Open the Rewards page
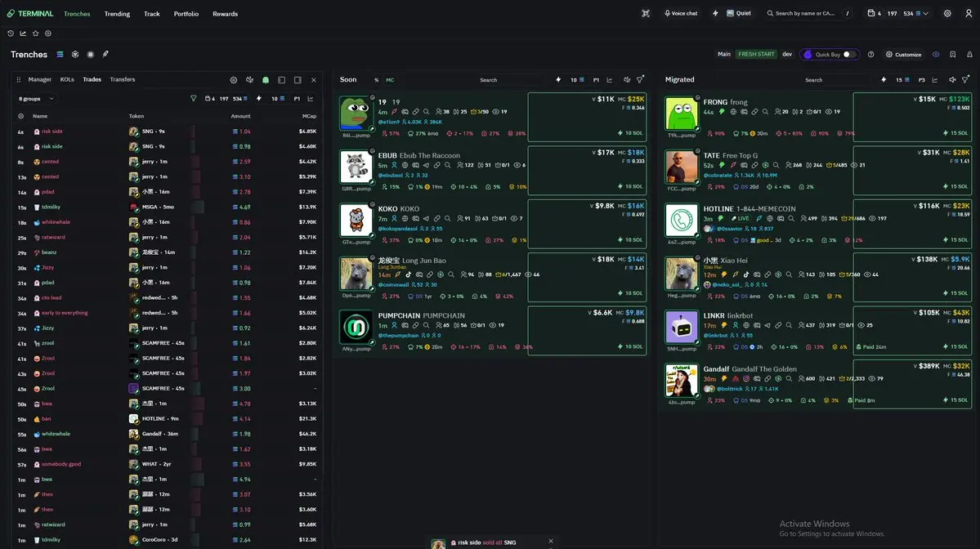The image size is (980, 549). click(x=225, y=14)
